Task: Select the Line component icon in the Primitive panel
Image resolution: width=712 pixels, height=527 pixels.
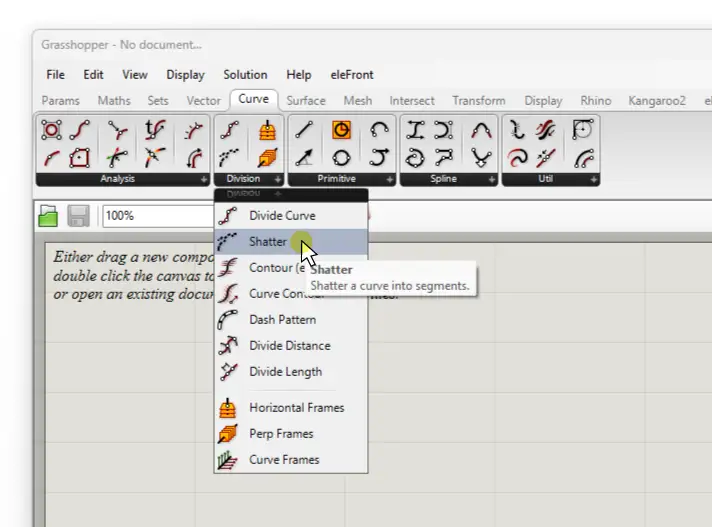Action: pos(304,130)
